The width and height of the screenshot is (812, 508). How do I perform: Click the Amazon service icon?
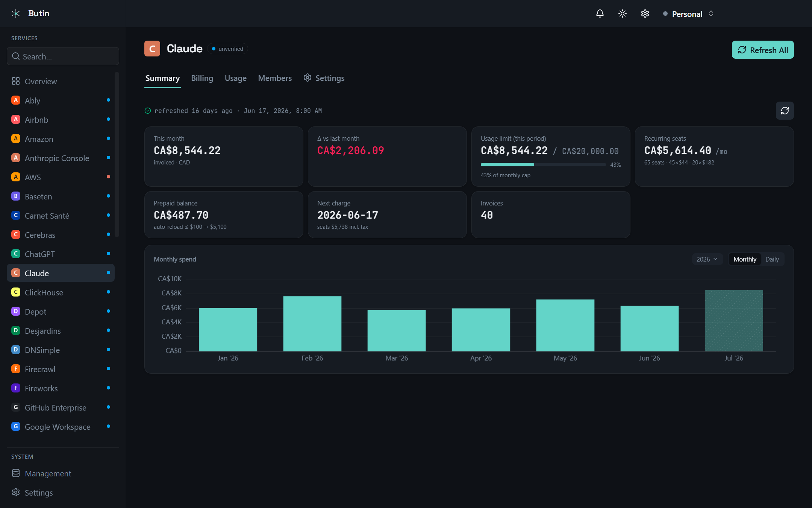pos(16,138)
